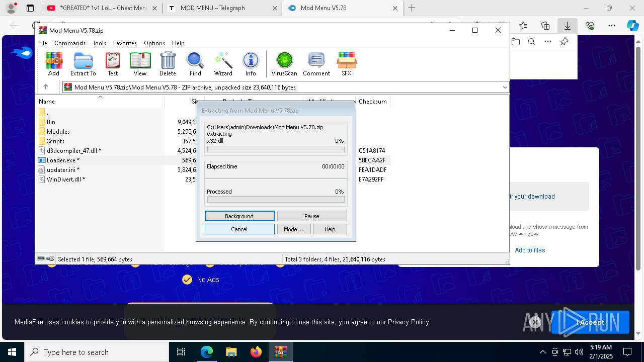Open Firefox from the taskbar
644x362 pixels.
tap(256, 352)
